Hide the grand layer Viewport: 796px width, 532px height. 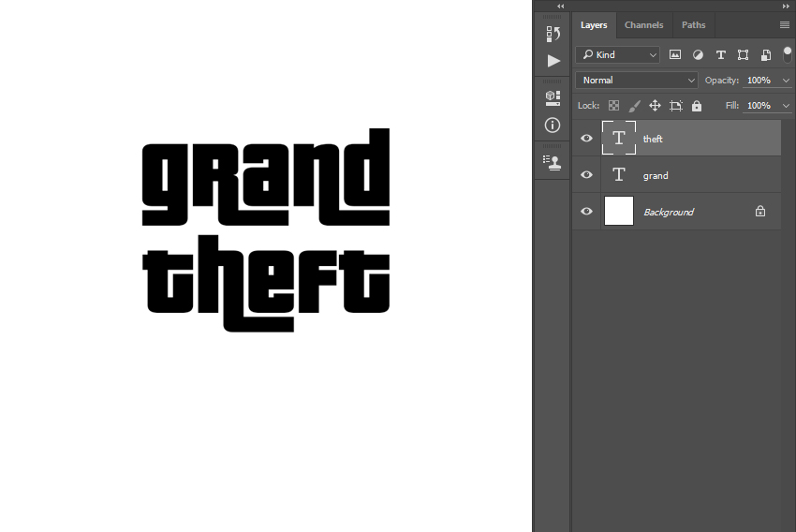click(586, 174)
